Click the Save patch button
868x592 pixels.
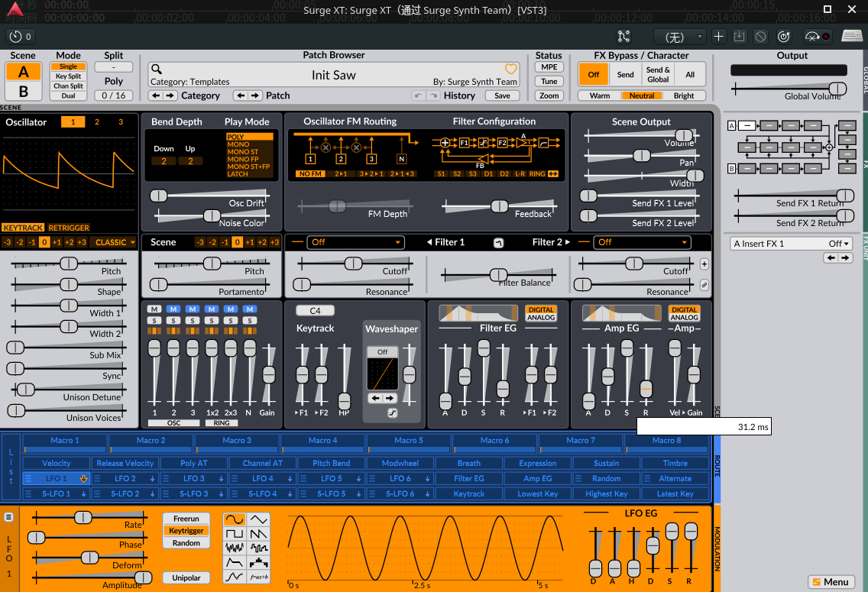pyautogui.click(x=502, y=95)
